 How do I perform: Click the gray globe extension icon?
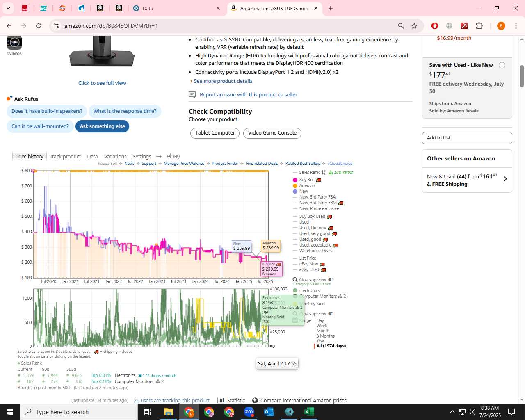pyautogui.click(x=450, y=26)
